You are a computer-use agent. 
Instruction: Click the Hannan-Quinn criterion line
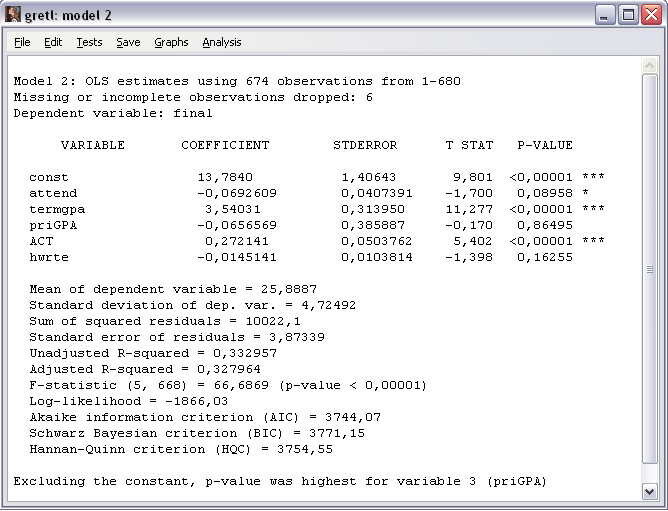181,449
